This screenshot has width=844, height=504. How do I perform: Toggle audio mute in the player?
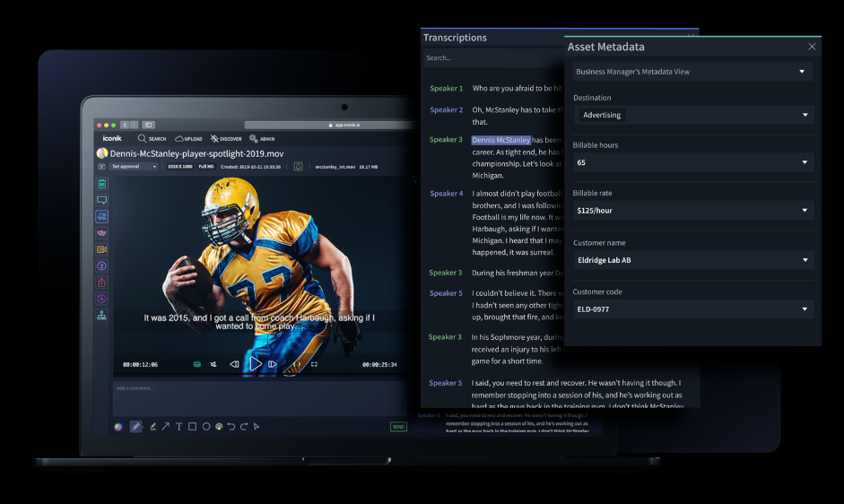click(x=213, y=364)
